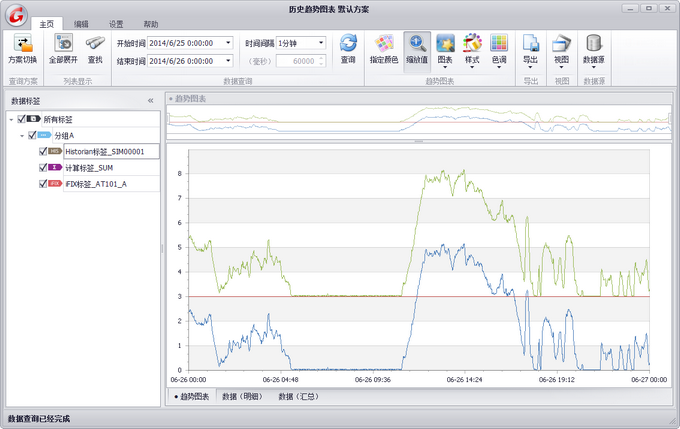Select the 趋势图表 bottom tab
This screenshot has width=680, height=429.
(x=191, y=396)
